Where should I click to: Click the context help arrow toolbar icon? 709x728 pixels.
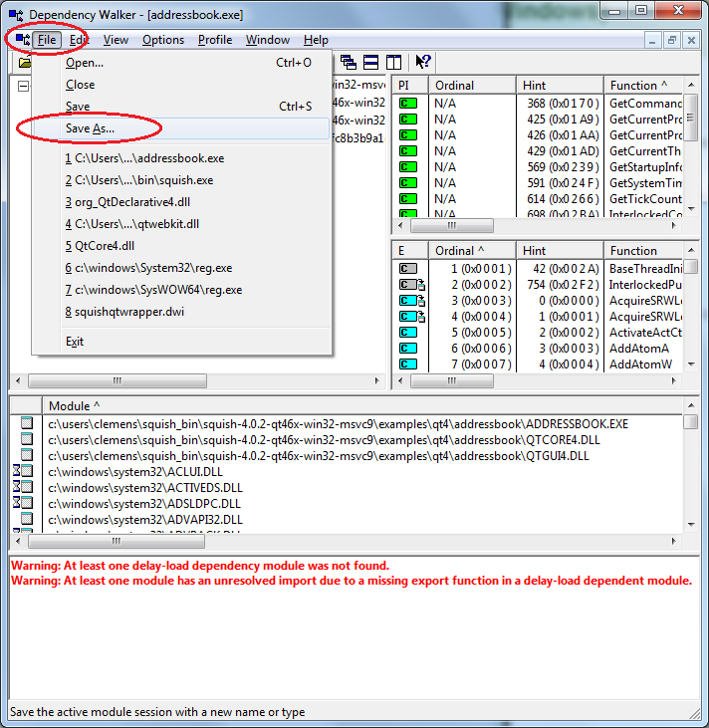pyautogui.click(x=422, y=63)
